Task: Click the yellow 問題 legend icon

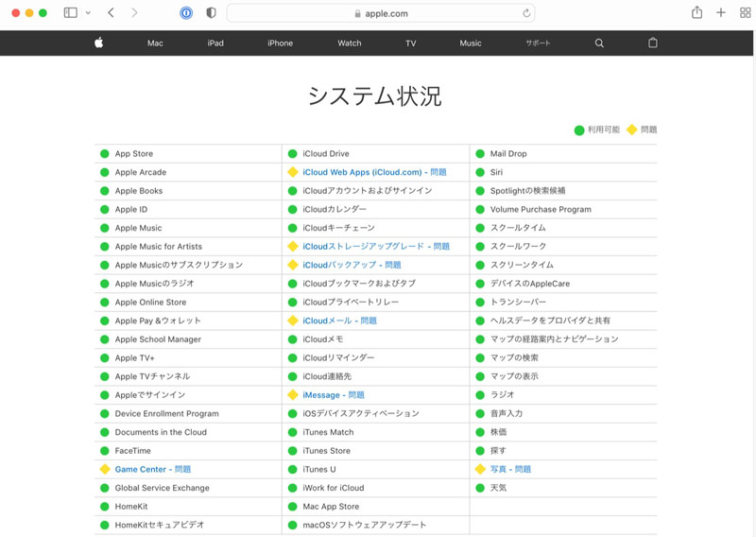Action: (x=631, y=130)
